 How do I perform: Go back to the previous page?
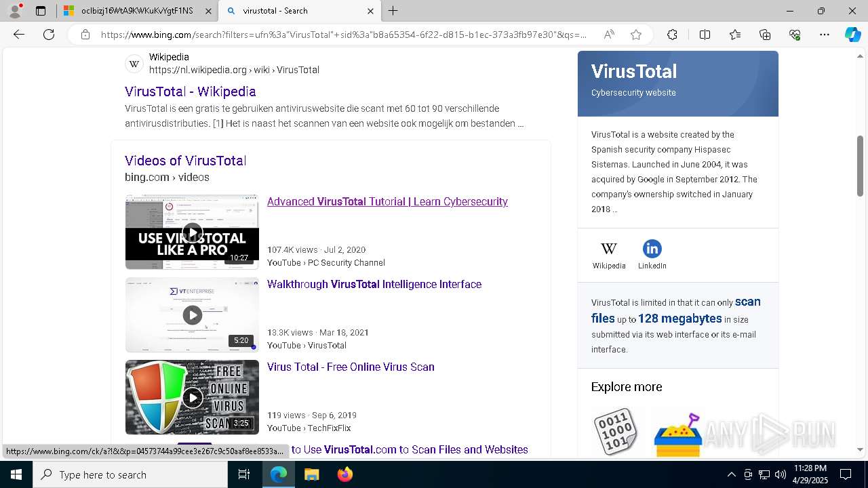coord(19,35)
